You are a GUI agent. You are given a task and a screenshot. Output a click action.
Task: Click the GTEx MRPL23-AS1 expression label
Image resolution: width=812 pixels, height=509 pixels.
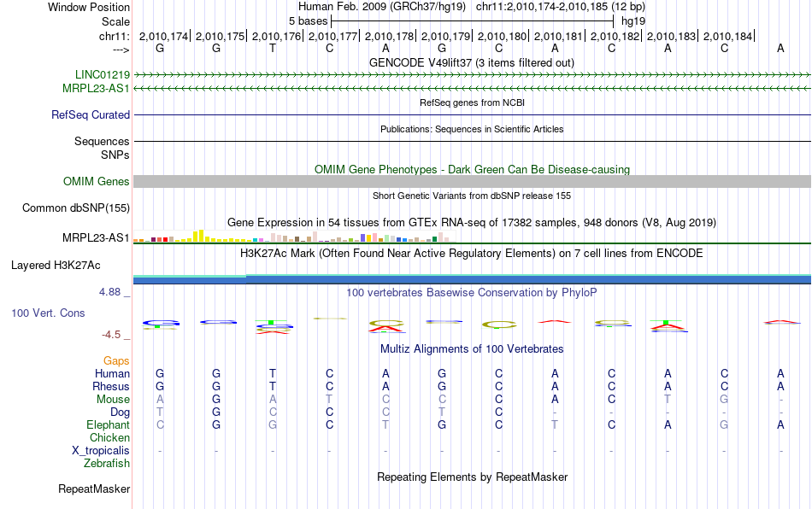[x=96, y=238]
